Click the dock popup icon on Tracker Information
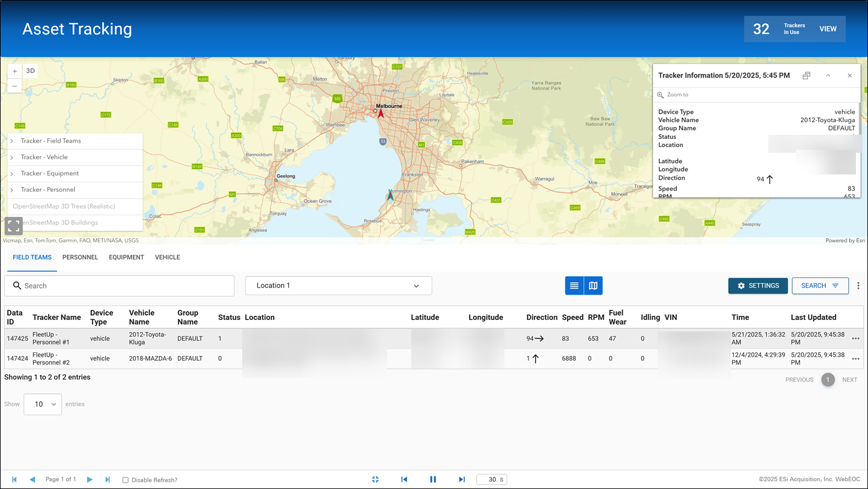868x489 pixels. [x=806, y=75]
